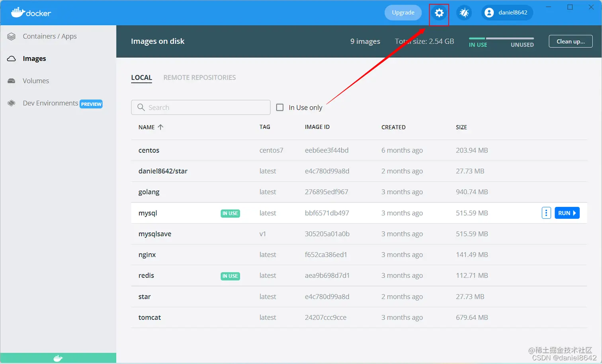This screenshot has width=602, height=364.
Task: Toggle the In Use only checkbox
Action: click(x=280, y=107)
